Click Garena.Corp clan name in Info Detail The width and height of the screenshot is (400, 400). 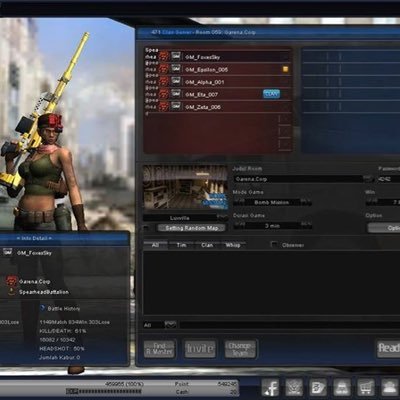pos(34,281)
